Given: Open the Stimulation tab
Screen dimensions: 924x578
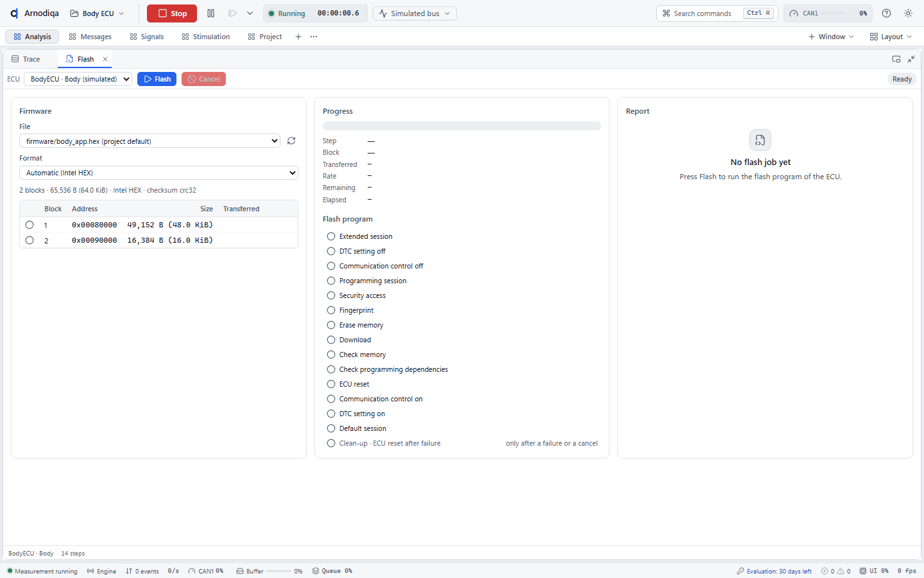Looking at the screenshot, I should pos(206,37).
